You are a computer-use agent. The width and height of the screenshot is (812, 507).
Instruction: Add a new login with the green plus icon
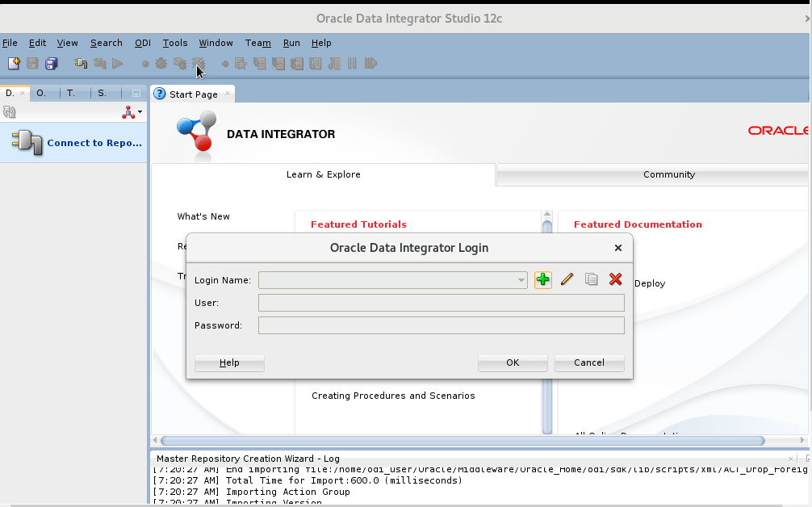(542, 279)
